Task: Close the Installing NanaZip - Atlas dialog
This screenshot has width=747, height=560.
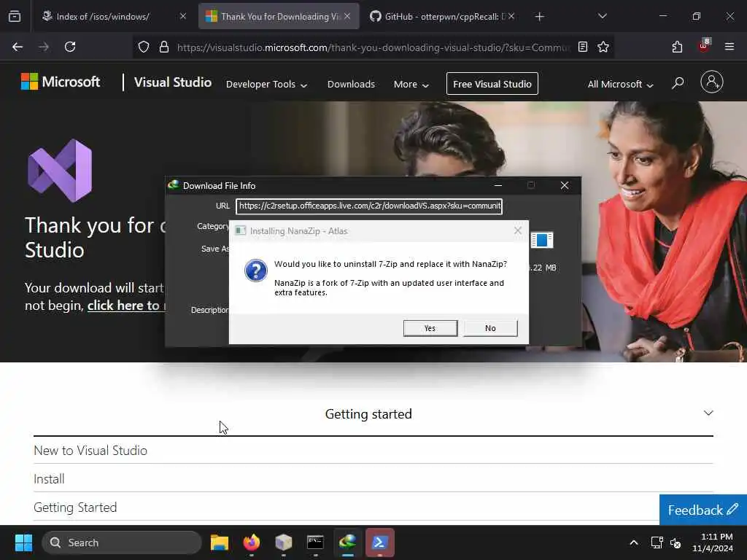Action: (x=518, y=231)
